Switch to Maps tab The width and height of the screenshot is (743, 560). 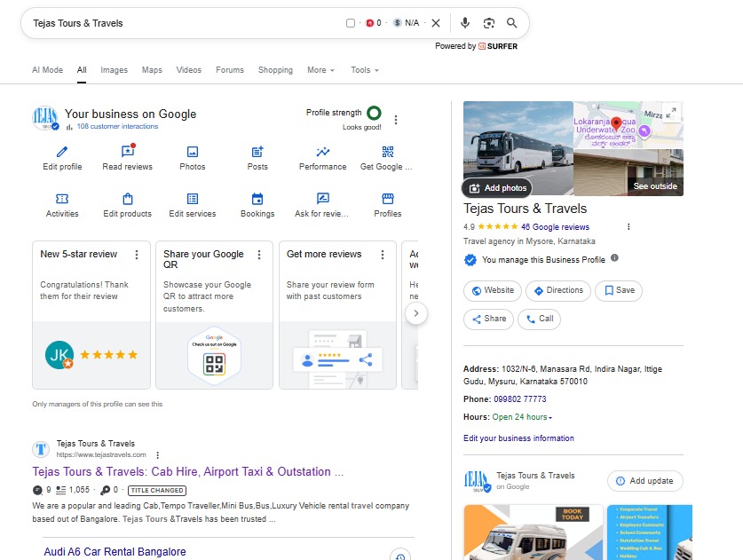(152, 70)
